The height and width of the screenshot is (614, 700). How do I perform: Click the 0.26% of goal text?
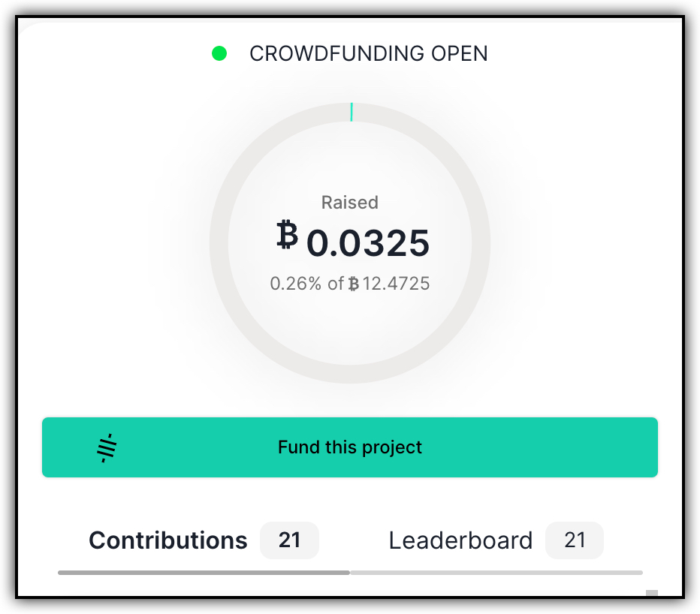(306, 284)
